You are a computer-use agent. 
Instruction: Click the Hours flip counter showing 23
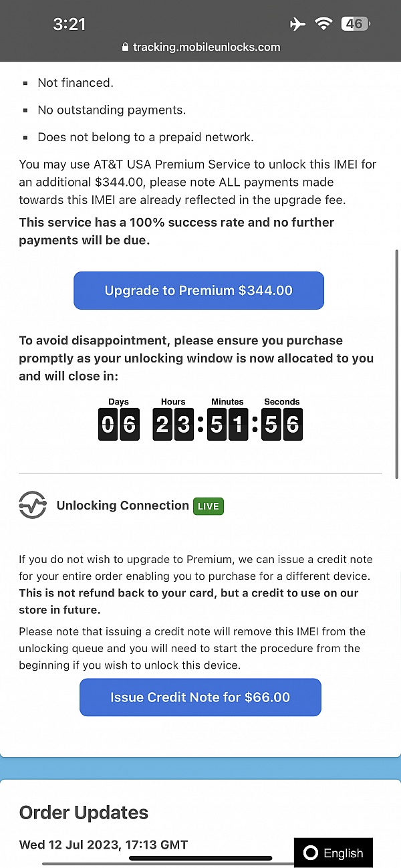[x=173, y=423]
